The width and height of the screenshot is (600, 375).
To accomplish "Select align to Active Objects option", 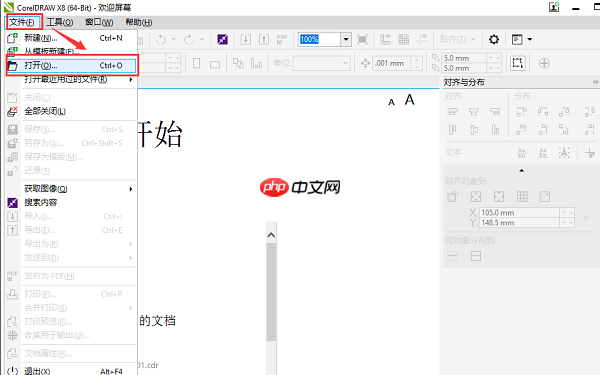I will tap(453, 197).
